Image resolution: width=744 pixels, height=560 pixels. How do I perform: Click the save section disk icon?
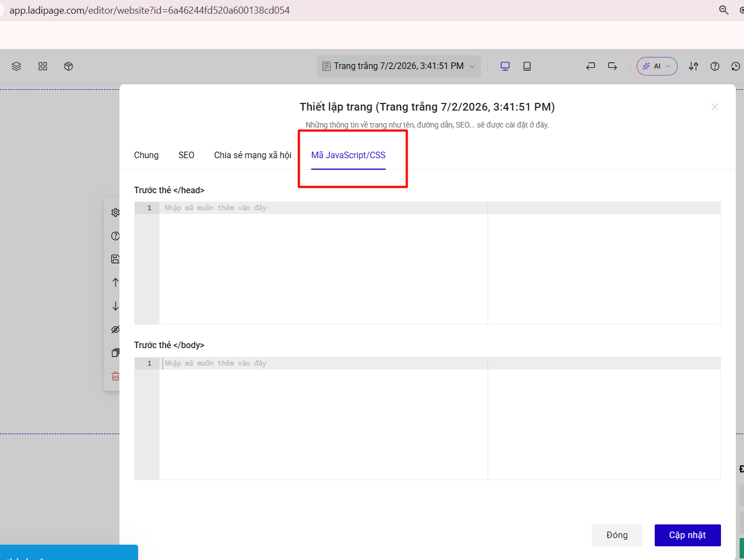[x=115, y=259]
